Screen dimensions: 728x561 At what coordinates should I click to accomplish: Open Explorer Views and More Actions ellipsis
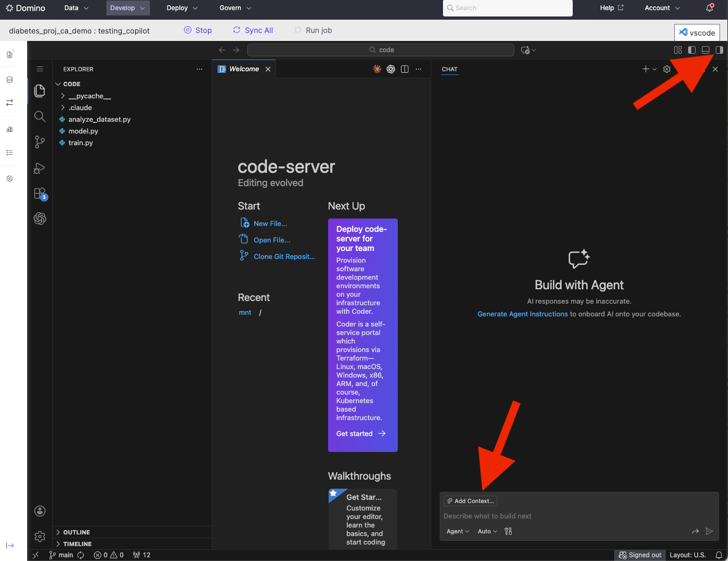[199, 69]
